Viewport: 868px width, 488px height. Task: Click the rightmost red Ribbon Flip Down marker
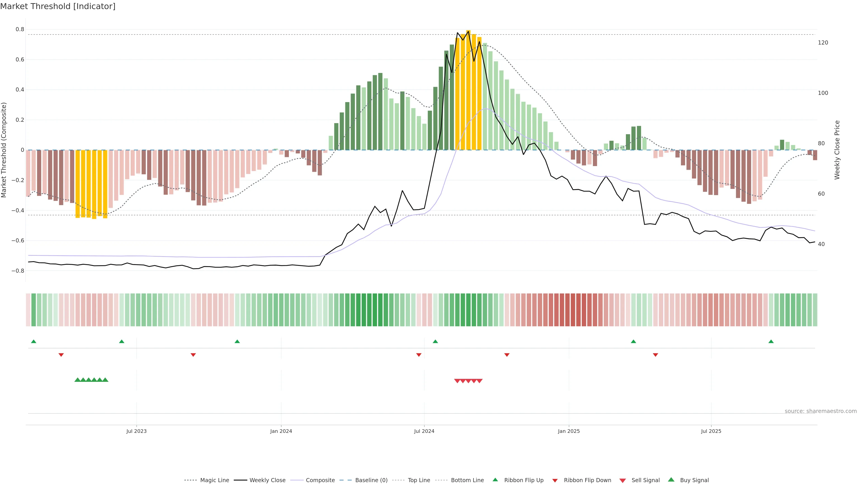(x=655, y=355)
